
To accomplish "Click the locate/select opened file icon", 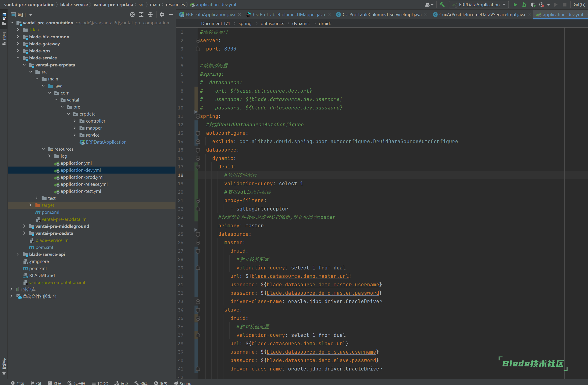I will coord(132,15).
